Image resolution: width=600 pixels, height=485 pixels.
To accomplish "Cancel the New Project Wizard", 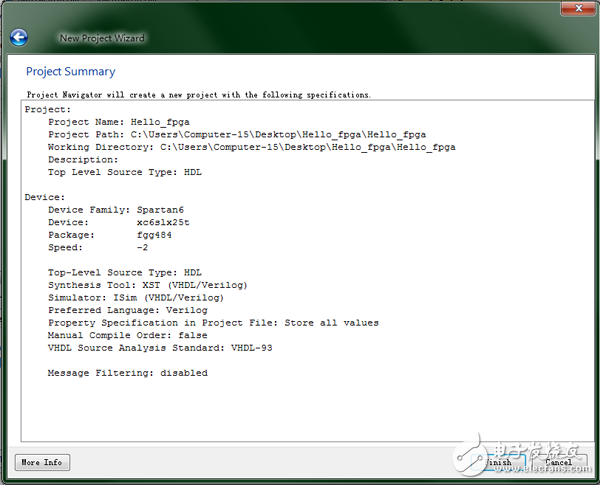I will tap(558, 462).
